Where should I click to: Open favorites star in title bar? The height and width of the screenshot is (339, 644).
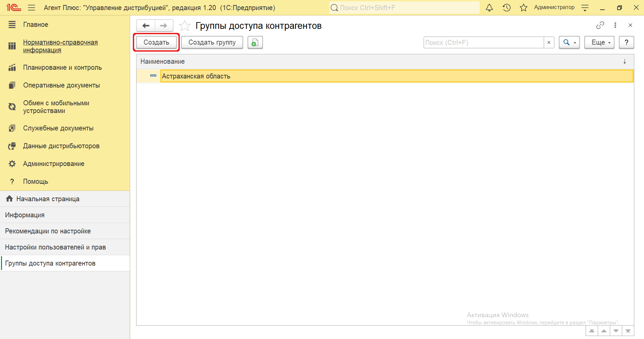[x=523, y=8]
